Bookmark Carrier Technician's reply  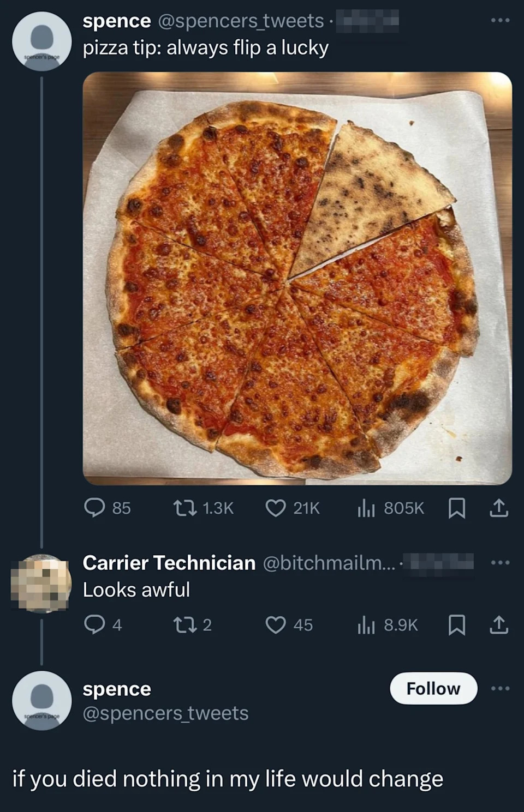click(x=456, y=625)
